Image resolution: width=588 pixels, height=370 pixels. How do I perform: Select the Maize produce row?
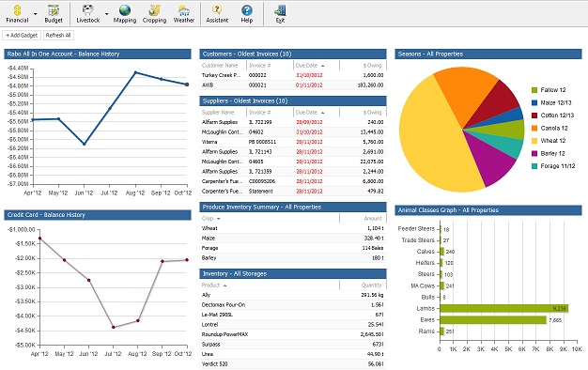pos(293,238)
